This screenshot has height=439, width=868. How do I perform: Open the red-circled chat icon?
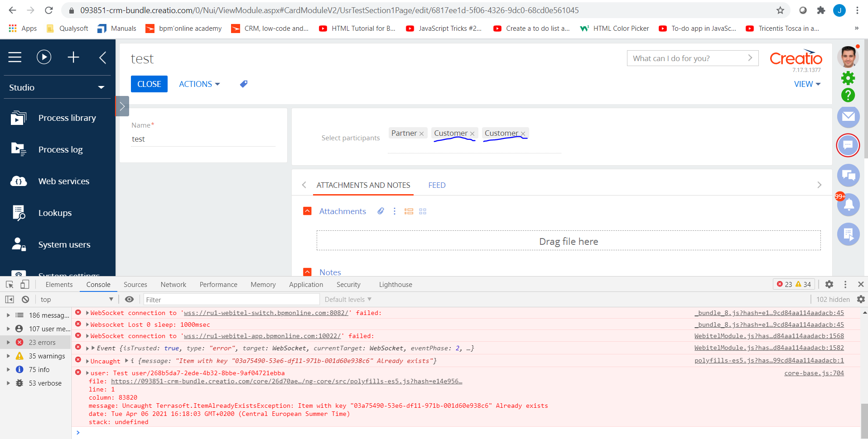pos(848,145)
